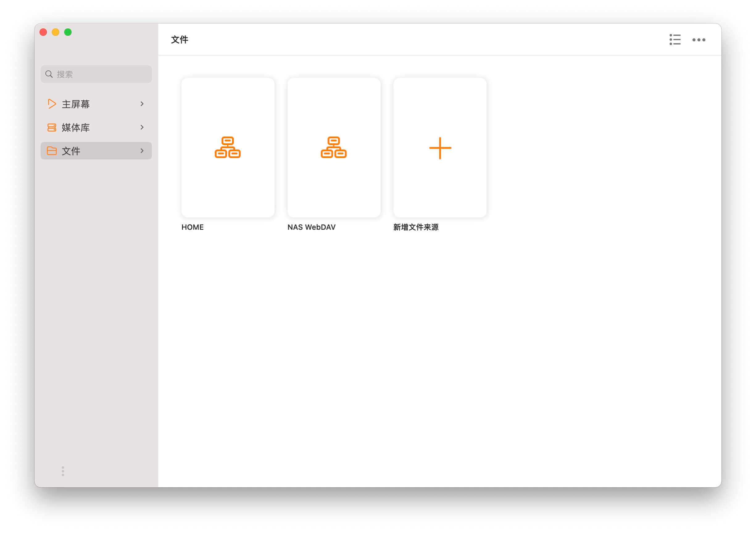Select 媒体库 in the sidebar
This screenshot has height=533, width=756.
pyautogui.click(x=76, y=128)
